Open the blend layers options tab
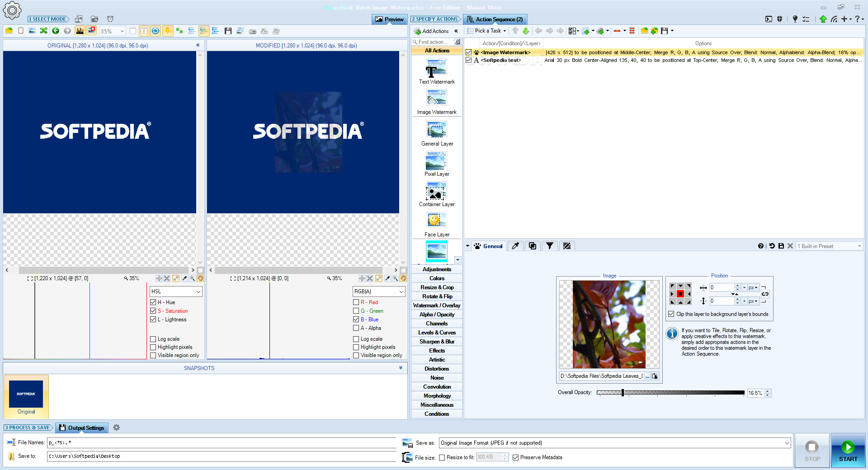The width and height of the screenshot is (868, 470). pyautogui.click(x=533, y=246)
